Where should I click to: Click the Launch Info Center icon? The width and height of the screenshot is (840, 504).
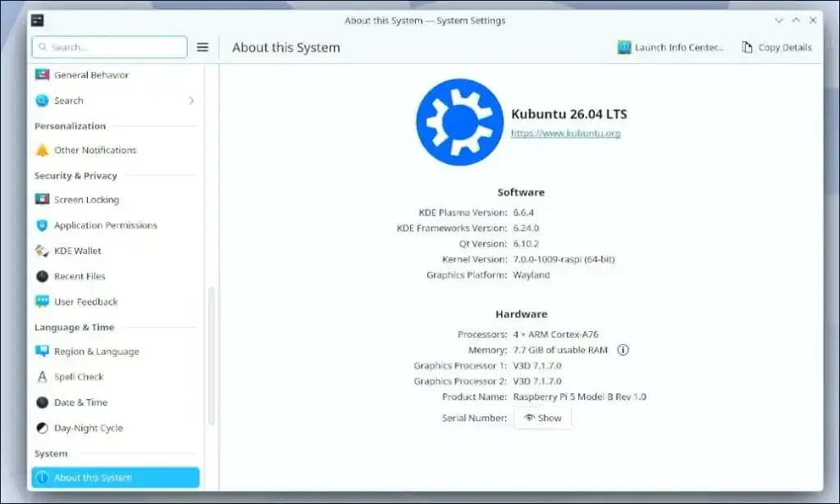[624, 48]
